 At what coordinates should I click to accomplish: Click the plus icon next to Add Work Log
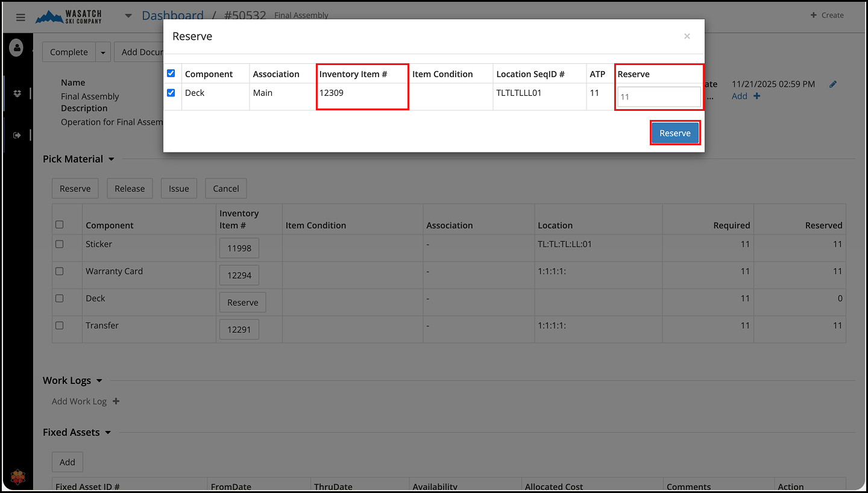(116, 401)
